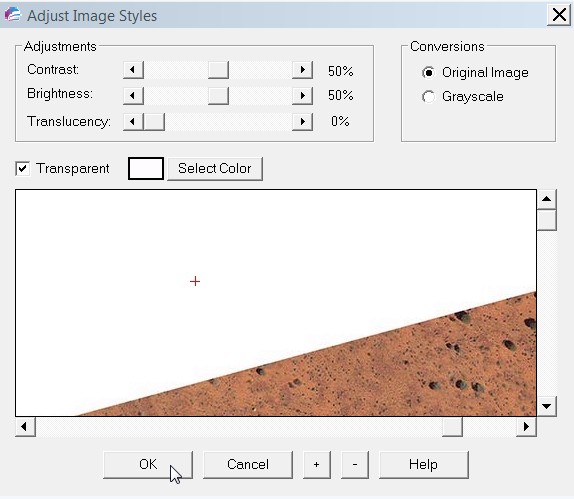Click the preview horizontal scrollbar thumb
This screenshot has width=574, height=499.
[x=452, y=427]
